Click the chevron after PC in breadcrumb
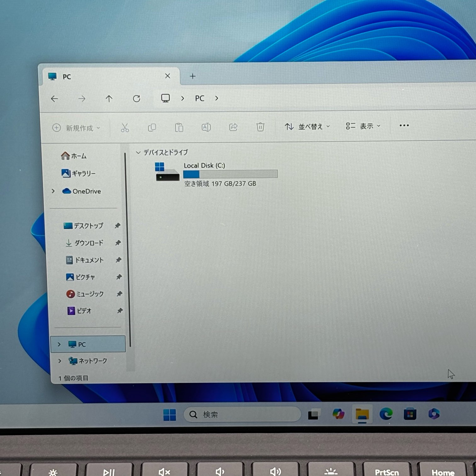 coord(217,98)
